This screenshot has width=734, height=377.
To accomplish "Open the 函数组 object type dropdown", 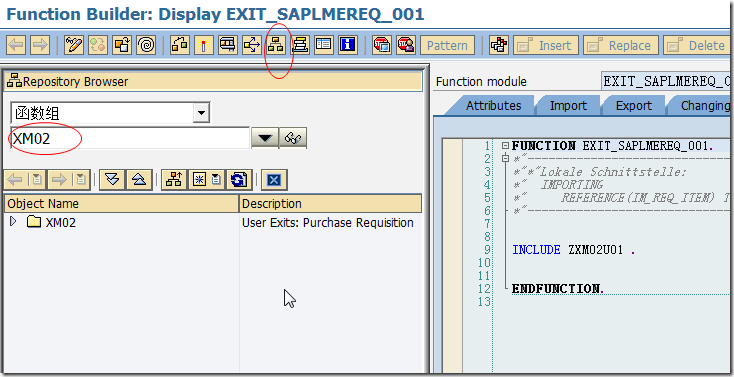I will click(x=201, y=113).
